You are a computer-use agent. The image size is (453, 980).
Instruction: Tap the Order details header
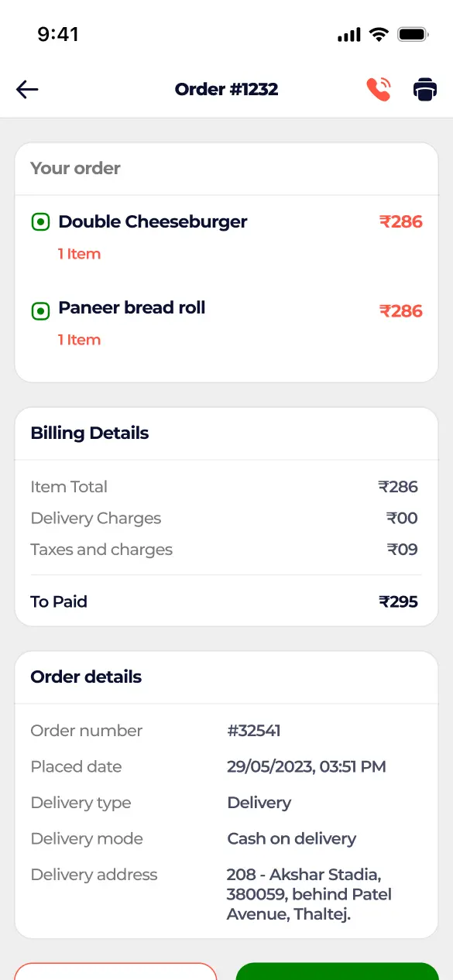pos(86,677)
